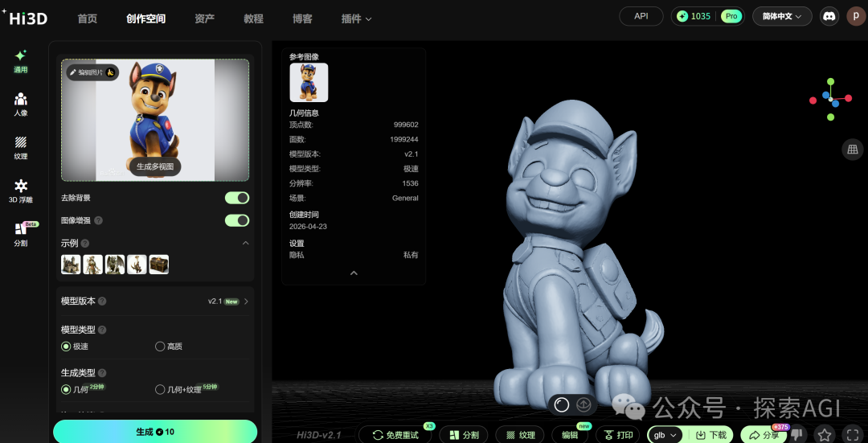Select the 3D 浮雕 sidebar mode

pyautogui.click(x=20, y=191)
